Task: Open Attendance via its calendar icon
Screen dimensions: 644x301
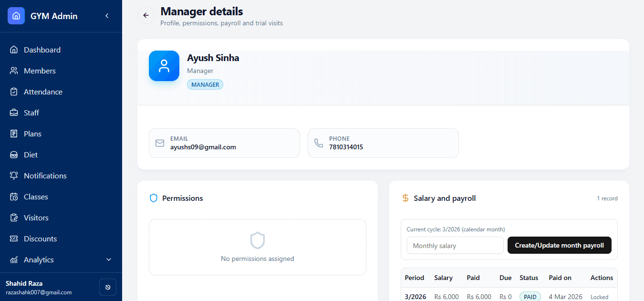Action: point(15,92)
